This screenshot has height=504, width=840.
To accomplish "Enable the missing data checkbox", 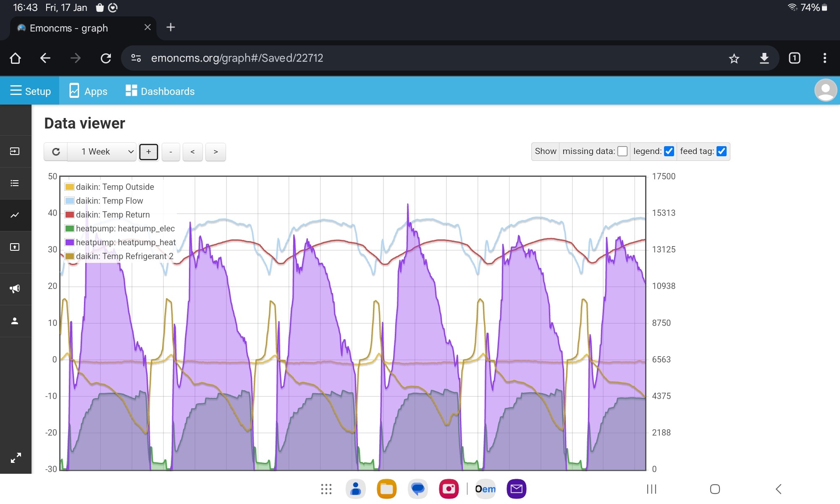I will (x=622, y=151).
